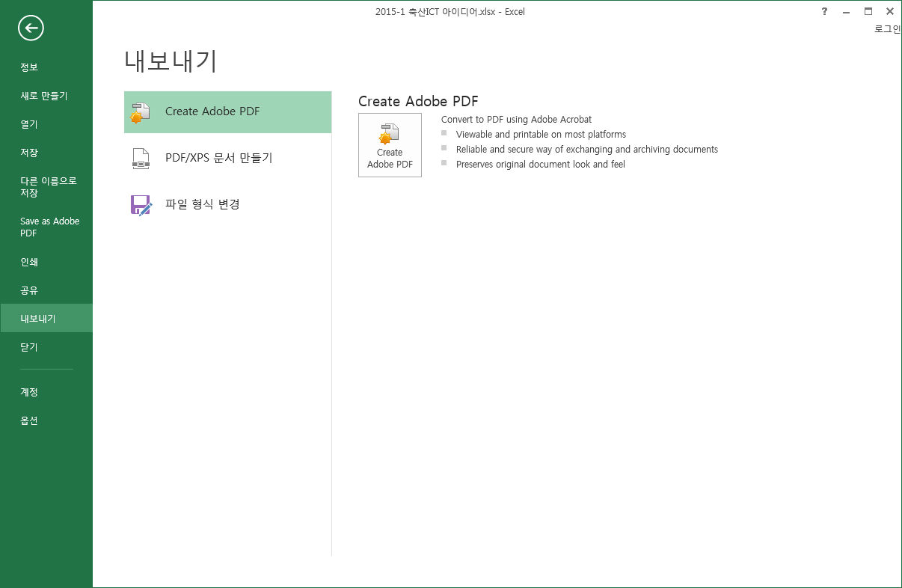Click the large Create Adobe PDF button

point(390,145)
